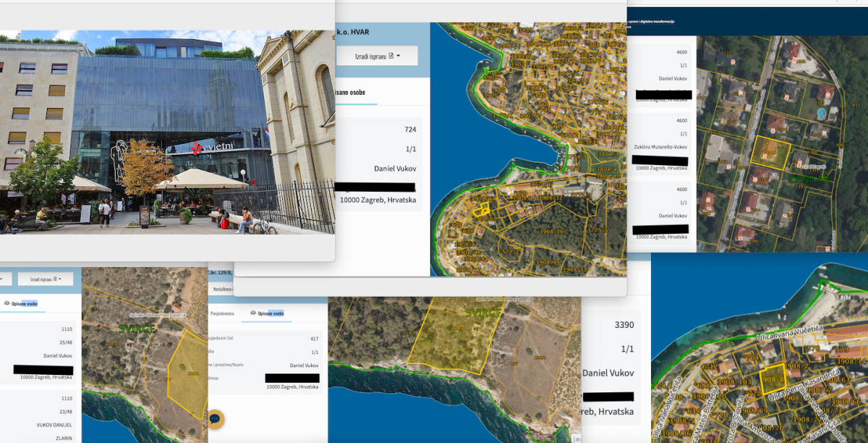Click parcel 4712 on the map
The height and width of the screenshot is (443, 868).
pyautogui.click(x=710, y=366)
